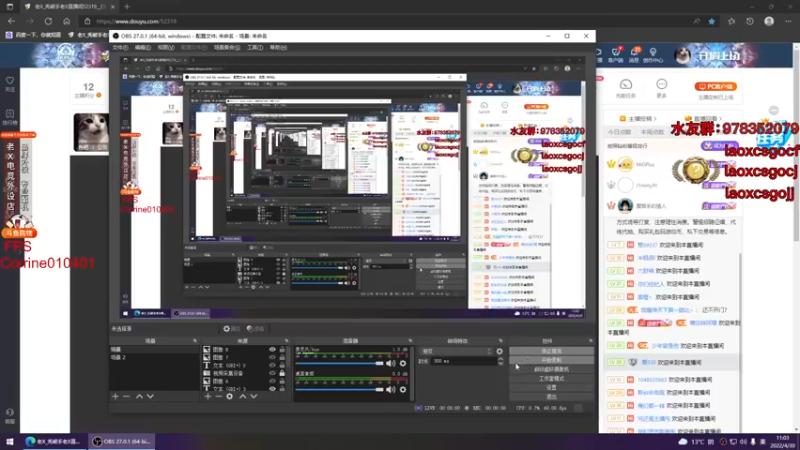800x450 pixels.
Task: Expand 主播投稿 section in Douyu panel
Action: 638,119
